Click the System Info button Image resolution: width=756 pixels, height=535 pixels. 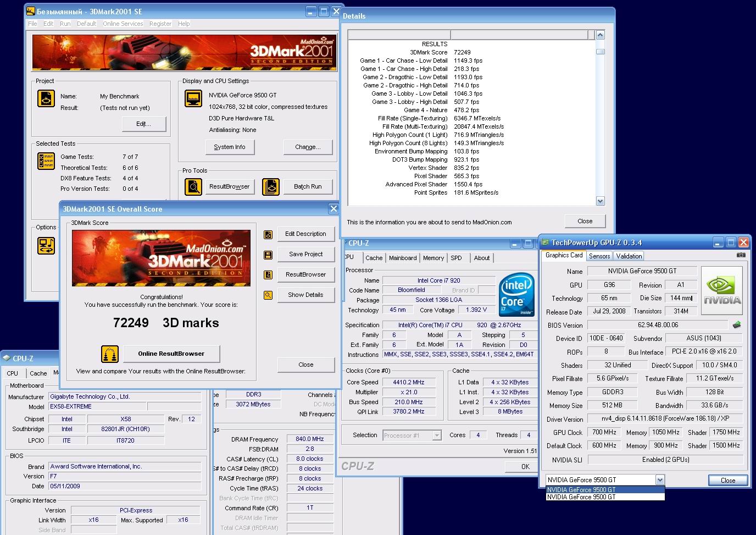[x=230, y=147]
